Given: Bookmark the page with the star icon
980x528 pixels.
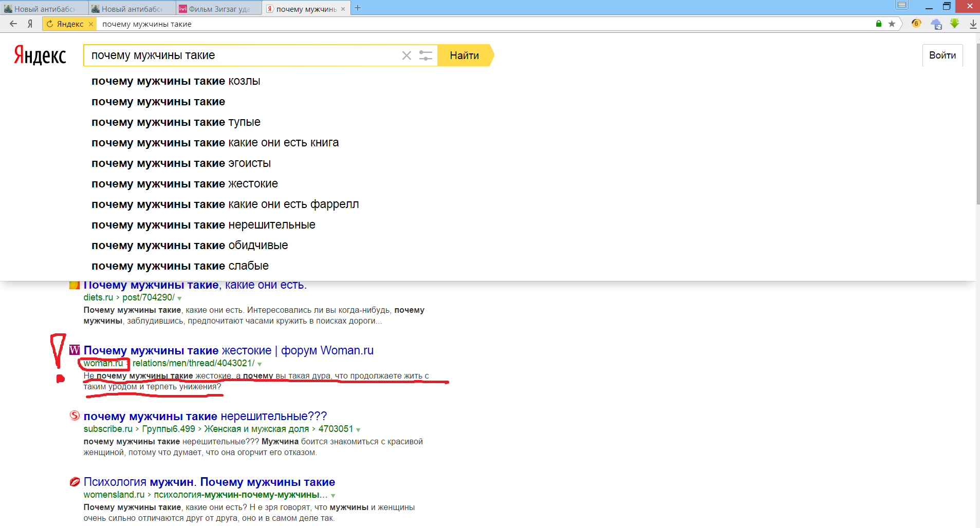Looking at the screenshot, I should coord(892,24).
